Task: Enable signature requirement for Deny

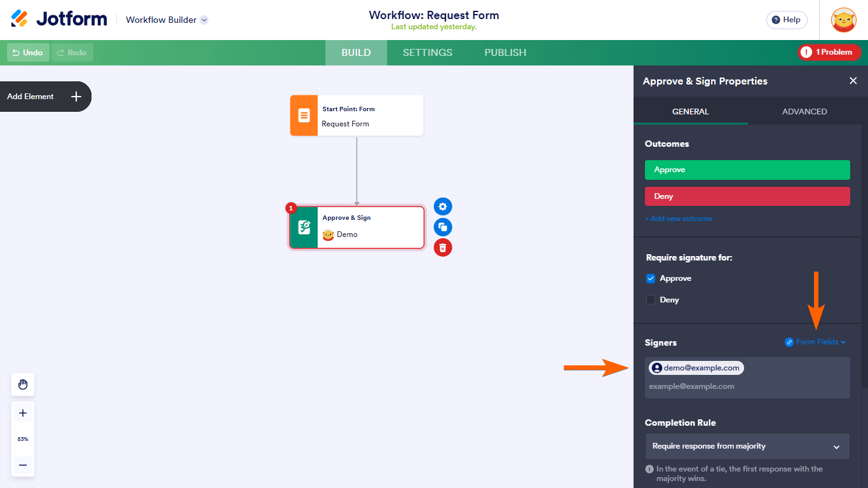Action: 651,300
